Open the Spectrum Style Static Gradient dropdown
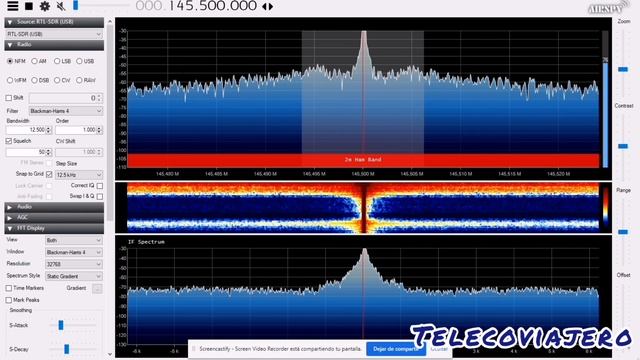Viewport: 640px width, 360px height. pyautogui.click(x=73, y=276)
